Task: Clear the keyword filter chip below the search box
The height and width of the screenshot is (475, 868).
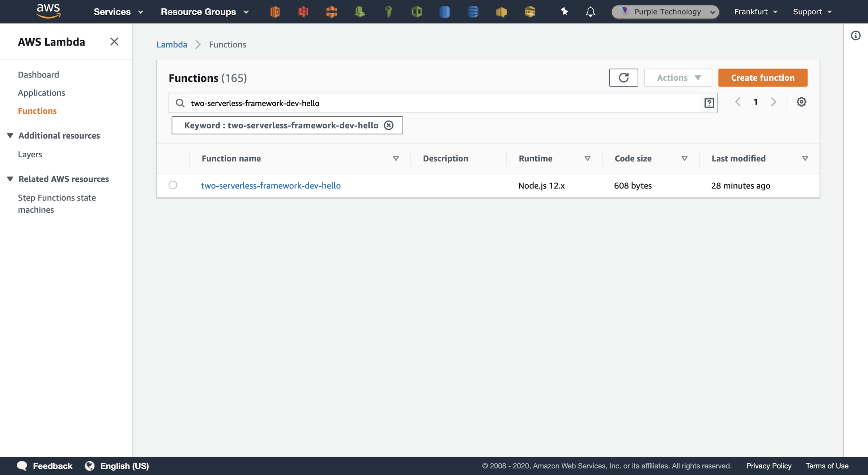Action: pyautogui.click(x=389, y=125)
